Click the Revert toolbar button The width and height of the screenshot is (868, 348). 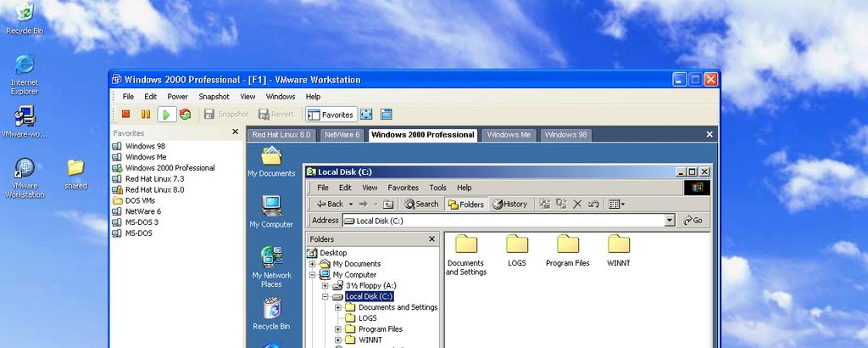pos(276,114)
